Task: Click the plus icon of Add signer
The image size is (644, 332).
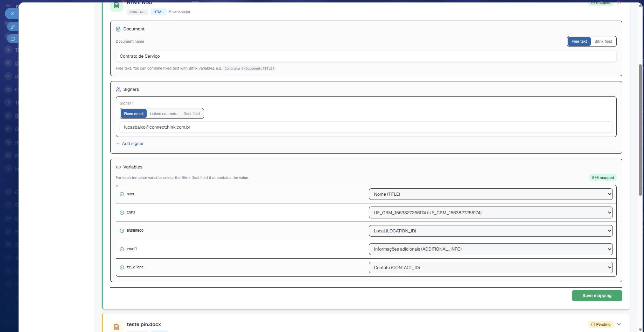Action: (118, 144)
